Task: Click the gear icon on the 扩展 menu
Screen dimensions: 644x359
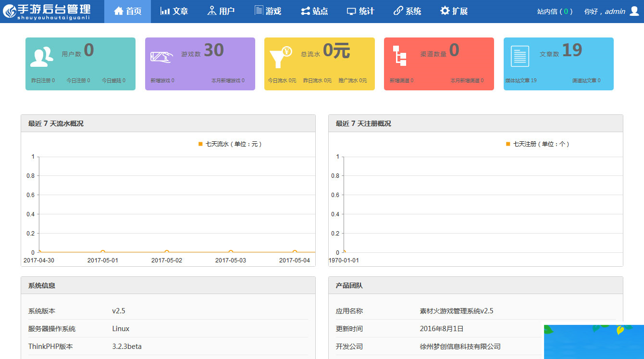Action: point(445,11)
